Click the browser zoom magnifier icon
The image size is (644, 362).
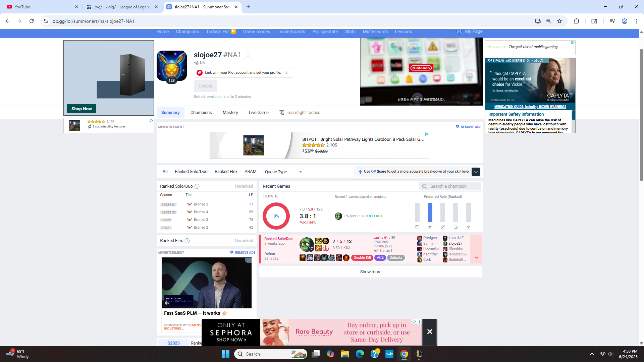[x=549, y=21]
